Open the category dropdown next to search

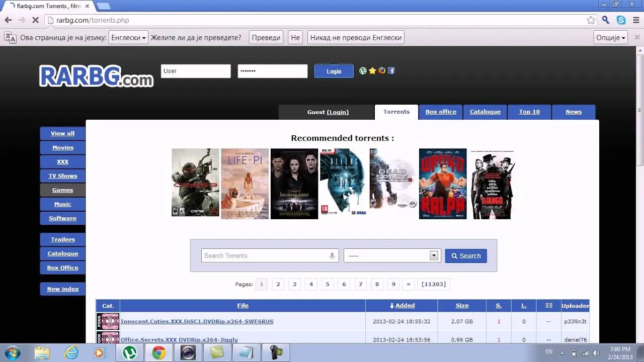coord(392,256)
